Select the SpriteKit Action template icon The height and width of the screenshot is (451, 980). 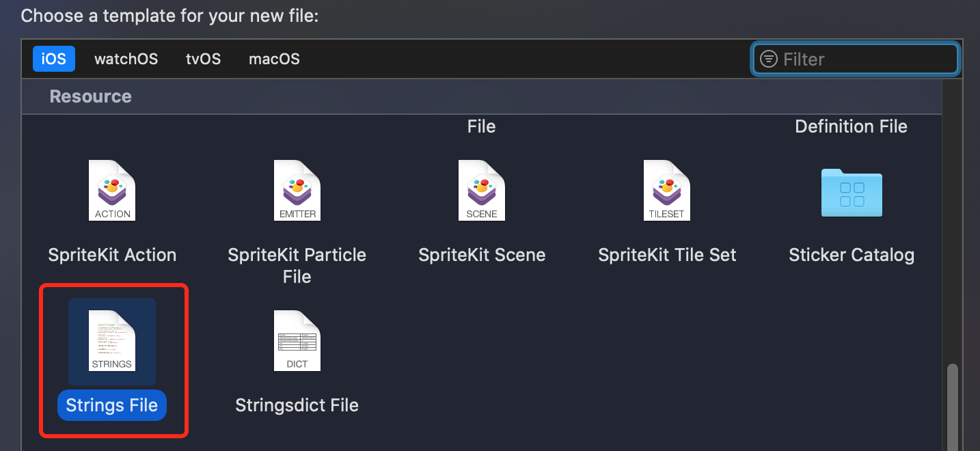pyautogui.click(x=112, y=191)
